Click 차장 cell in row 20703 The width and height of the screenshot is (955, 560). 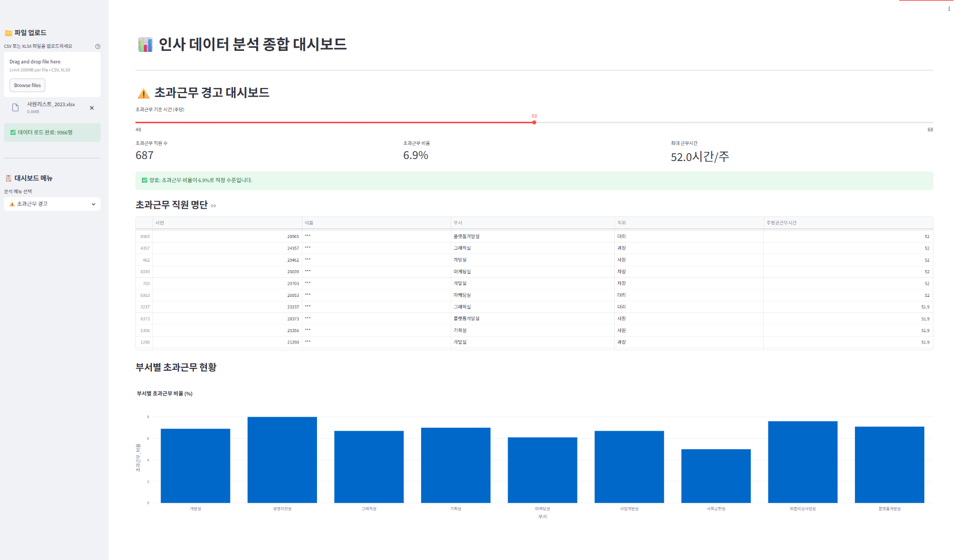coord(689,283)
